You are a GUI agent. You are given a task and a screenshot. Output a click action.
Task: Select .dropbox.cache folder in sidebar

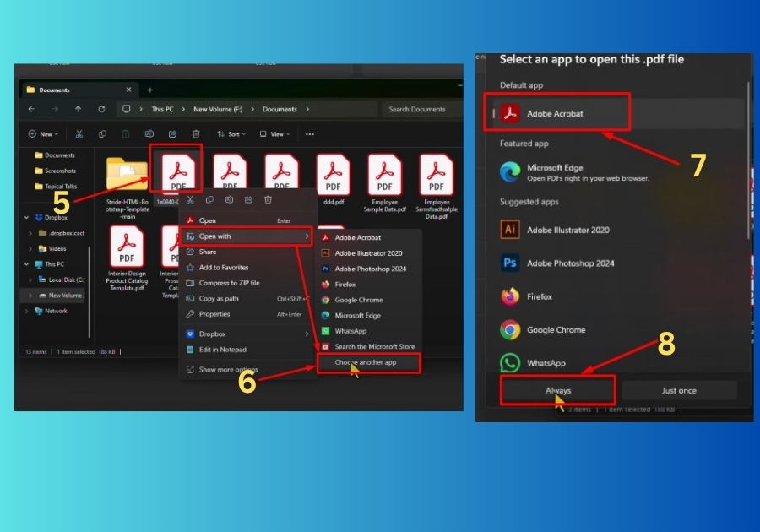[x=62, y=233]
